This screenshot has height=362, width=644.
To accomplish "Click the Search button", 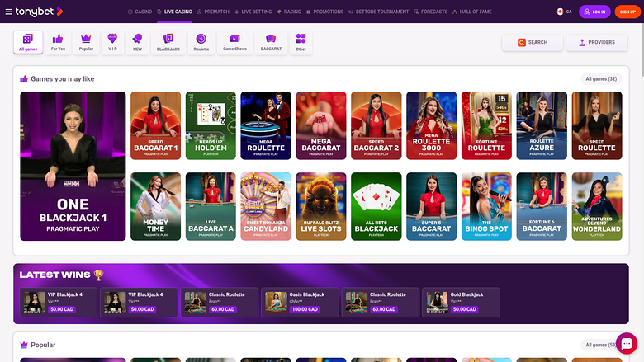I will 533,42.
